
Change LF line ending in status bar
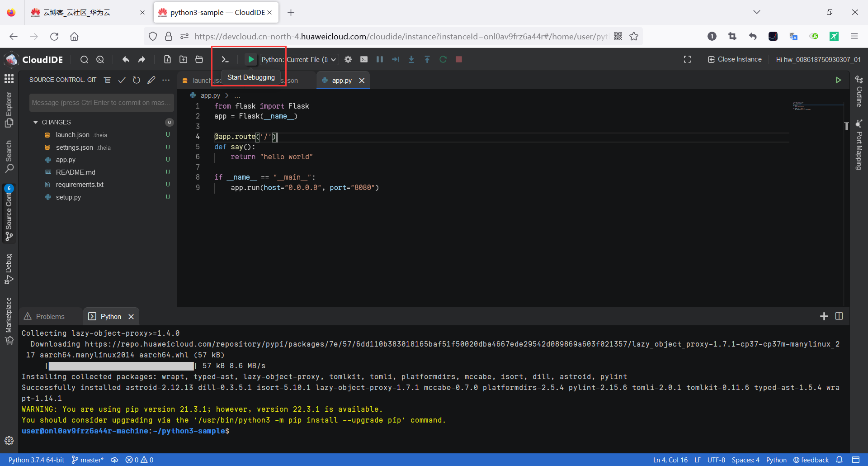698,460
